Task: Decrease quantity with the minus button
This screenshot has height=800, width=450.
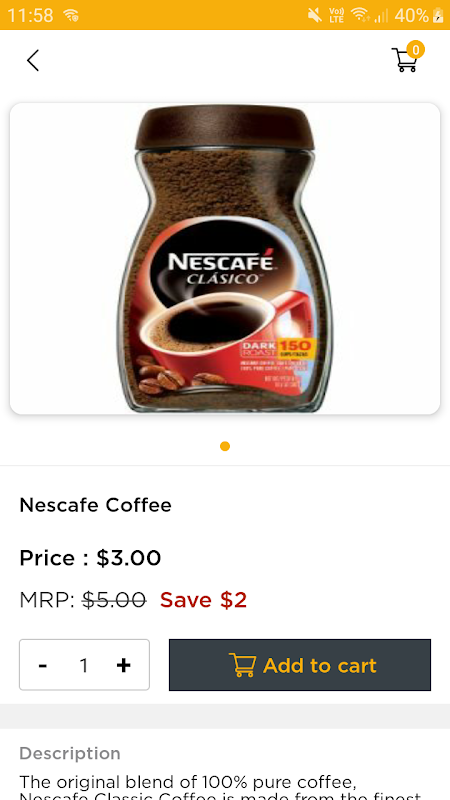Action: pyautogui.click(x=43, y=665)
